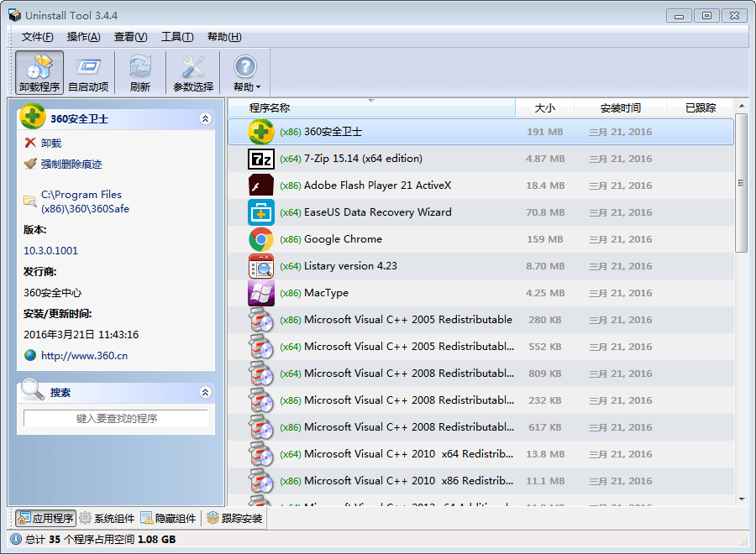Collapse the 搜索 search panel
756x554 pixels.
205,392
